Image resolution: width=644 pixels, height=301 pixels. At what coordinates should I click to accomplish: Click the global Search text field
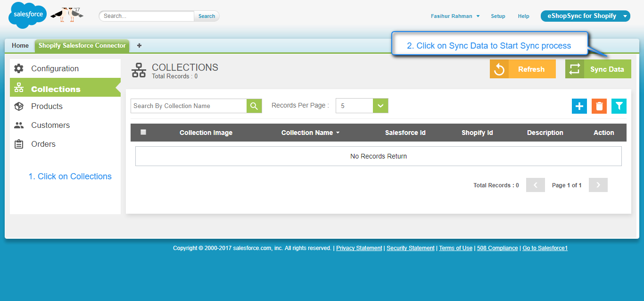[147, 16]
